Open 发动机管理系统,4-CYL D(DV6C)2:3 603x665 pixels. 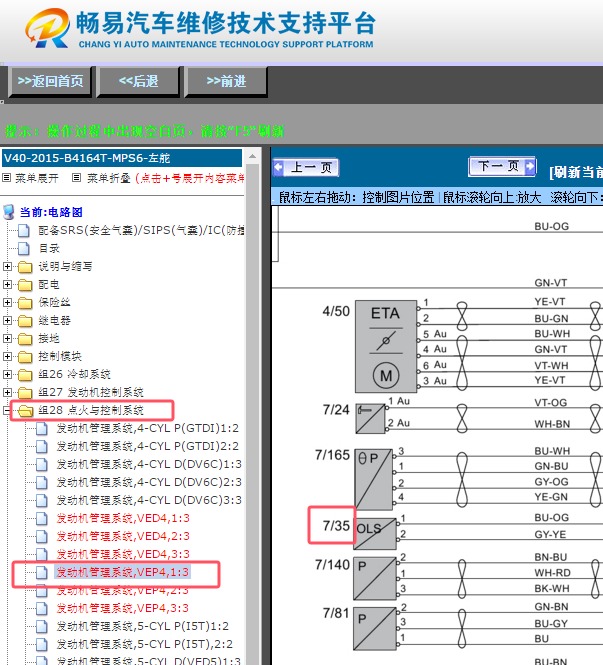pos(149,482)
